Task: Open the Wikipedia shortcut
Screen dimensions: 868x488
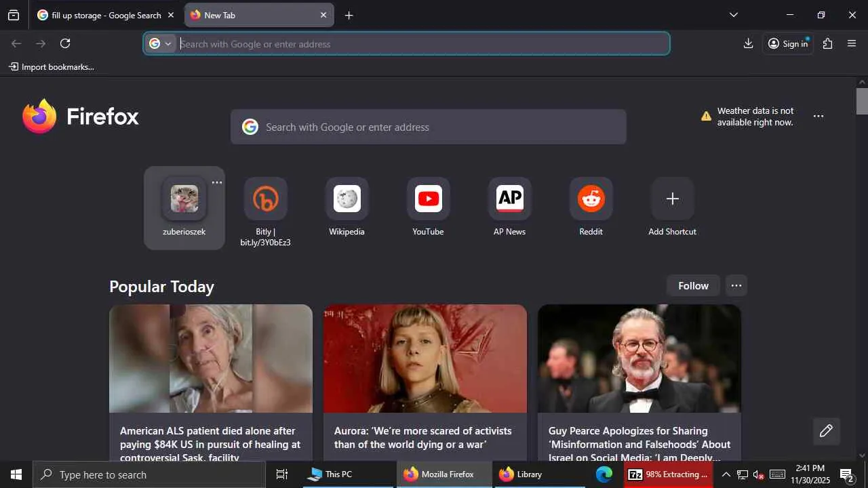Action: (347, 207)
